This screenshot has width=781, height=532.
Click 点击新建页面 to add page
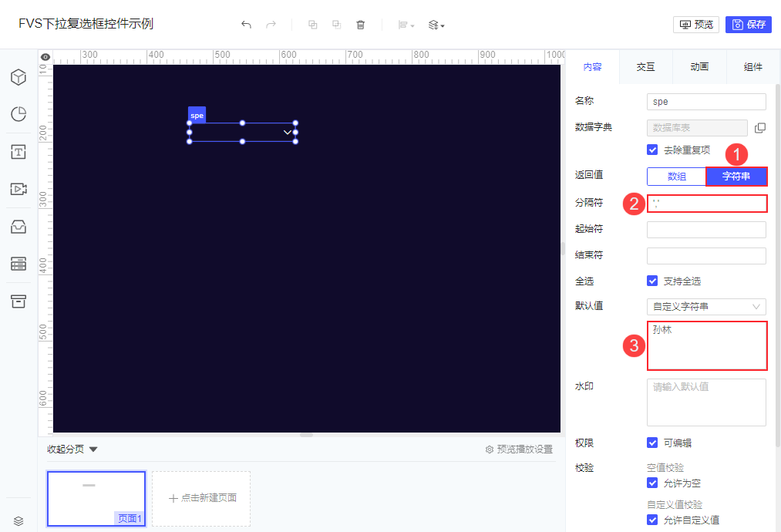click(201, 499)
